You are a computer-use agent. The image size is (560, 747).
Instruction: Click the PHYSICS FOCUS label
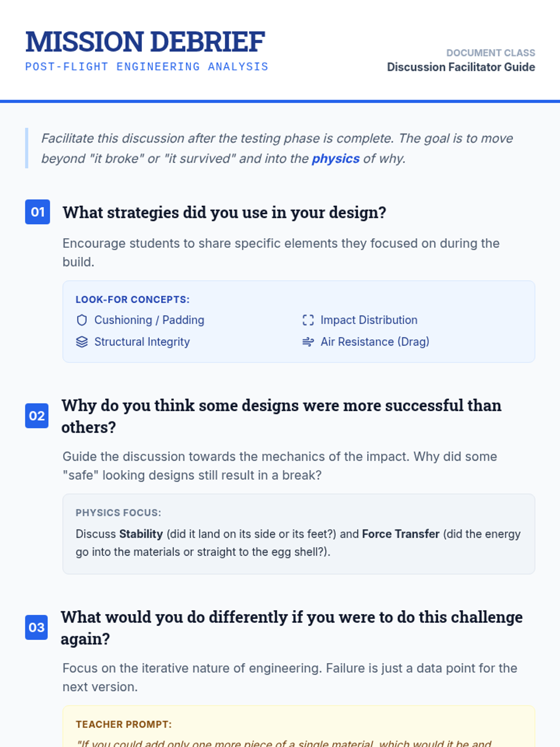119,513
